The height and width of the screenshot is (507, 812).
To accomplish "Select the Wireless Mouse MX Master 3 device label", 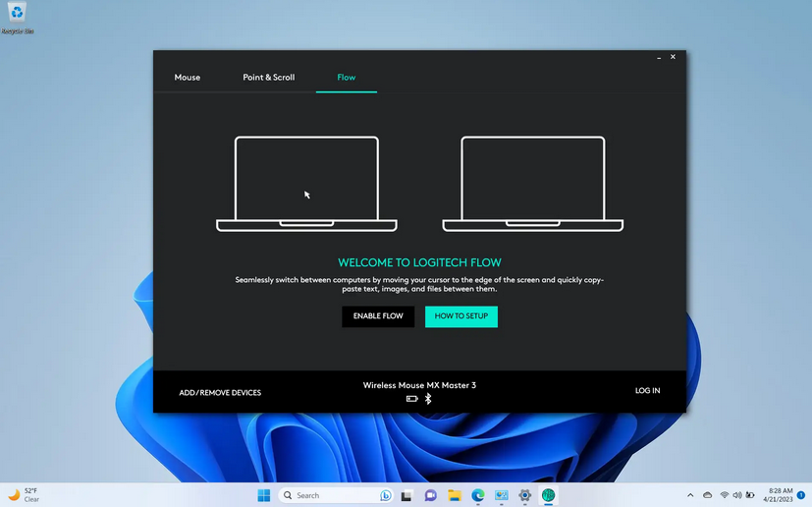I will [x=419, y=385].
